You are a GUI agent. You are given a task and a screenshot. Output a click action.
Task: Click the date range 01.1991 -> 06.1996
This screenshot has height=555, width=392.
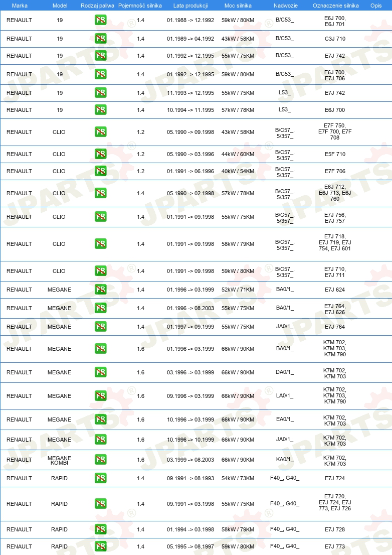190,171
